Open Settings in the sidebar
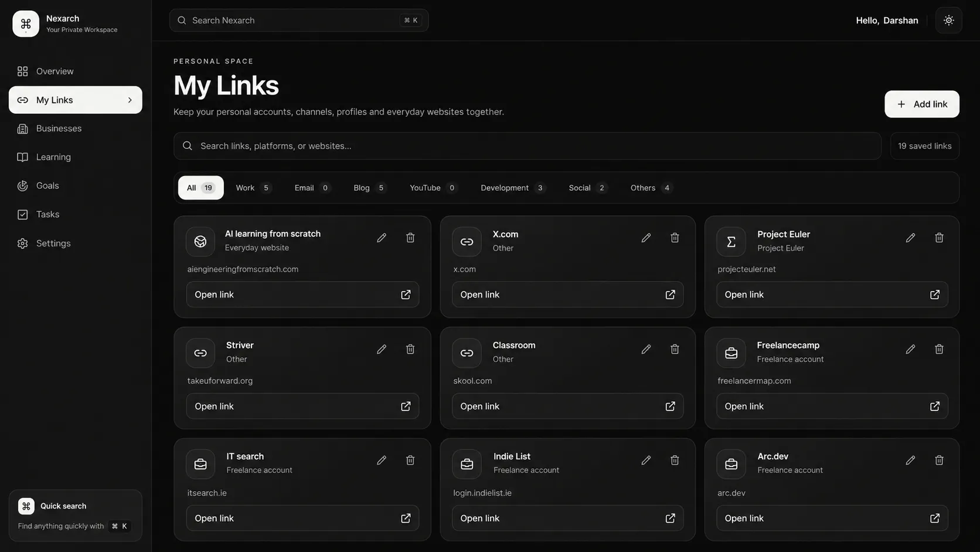Viewport: 980px width, 552px height. (x=76, y=243)
